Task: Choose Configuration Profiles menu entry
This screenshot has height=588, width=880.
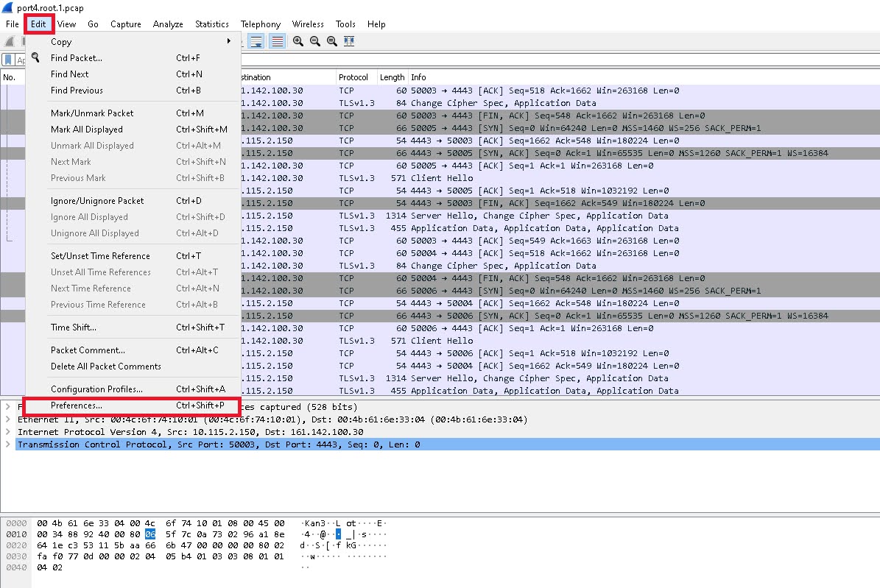Action: tap(96, 389)
